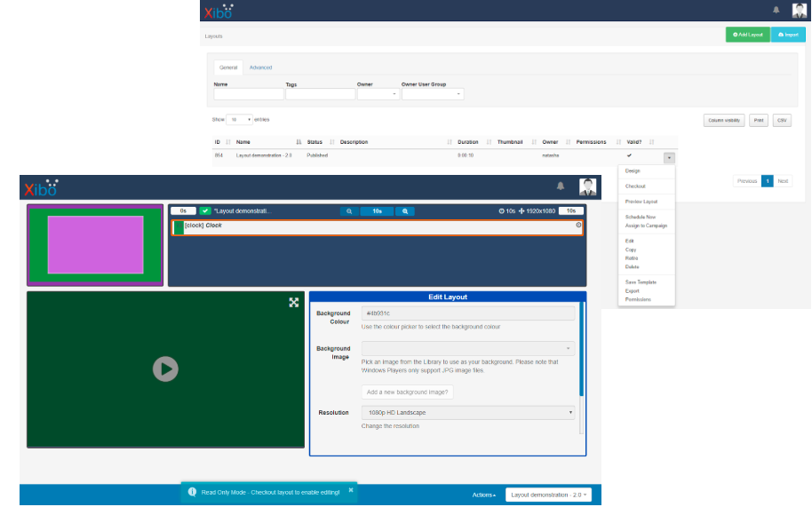Click the Import button
Screen dimensions: 812x507
[788, 35]
